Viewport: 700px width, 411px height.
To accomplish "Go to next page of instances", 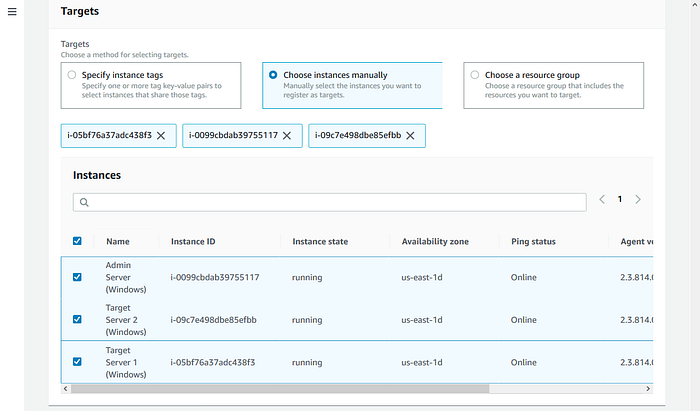I will pos(638,199).
